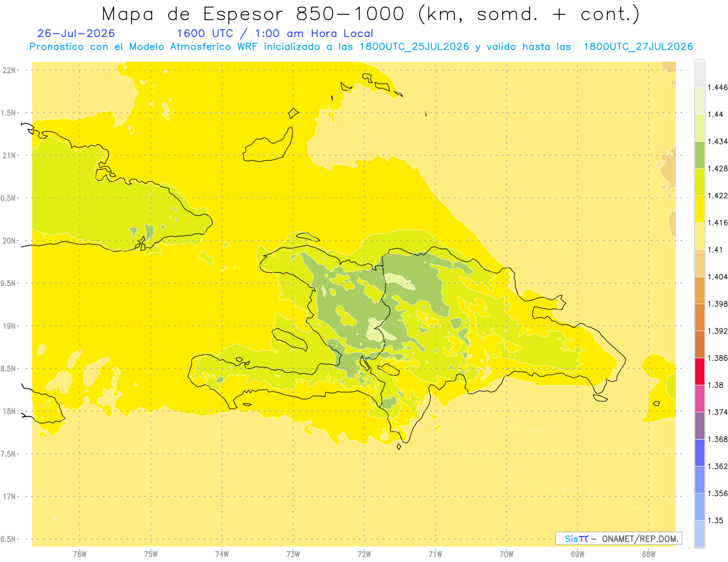This screenshot has height=562, width=728.
Task: Click the dark orange colorbar segment between 1.386 and 1.392
Action: point(699,344)
